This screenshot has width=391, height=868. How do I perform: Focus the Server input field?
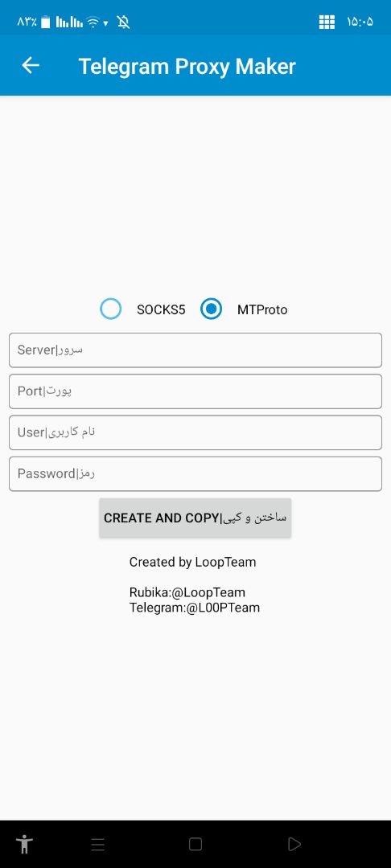point(195,350)
